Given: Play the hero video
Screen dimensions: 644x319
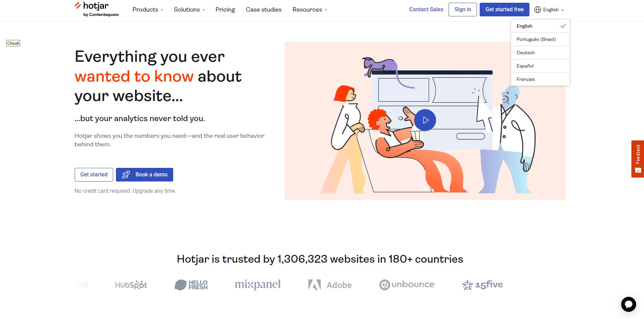Looking at the screenshot, I should click(425, 120).
